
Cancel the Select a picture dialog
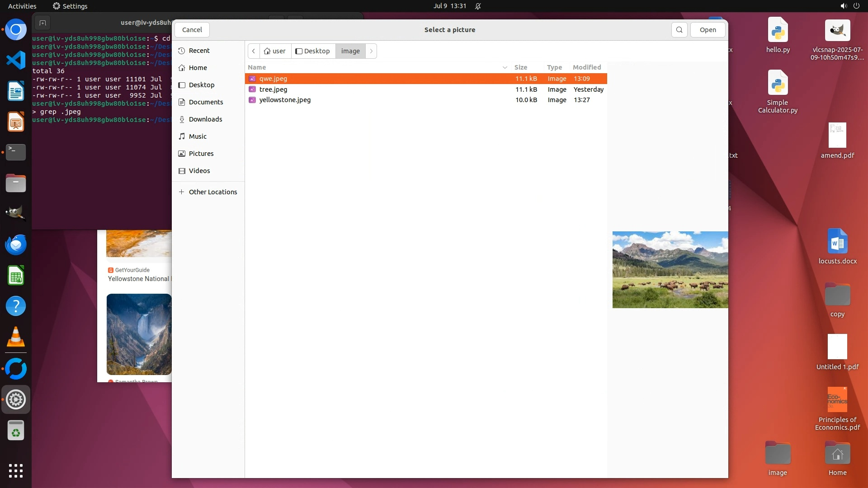[192, 30]
